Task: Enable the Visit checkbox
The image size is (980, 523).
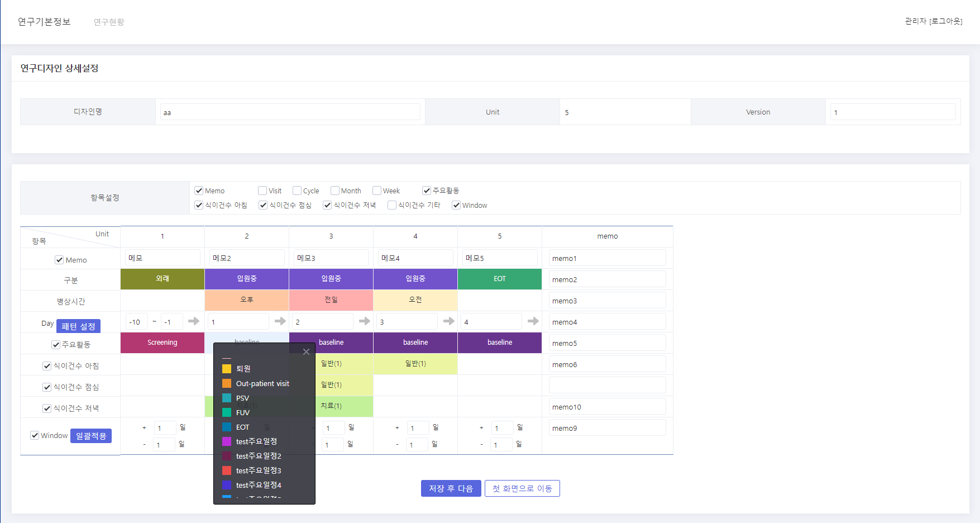Action: 262,191
